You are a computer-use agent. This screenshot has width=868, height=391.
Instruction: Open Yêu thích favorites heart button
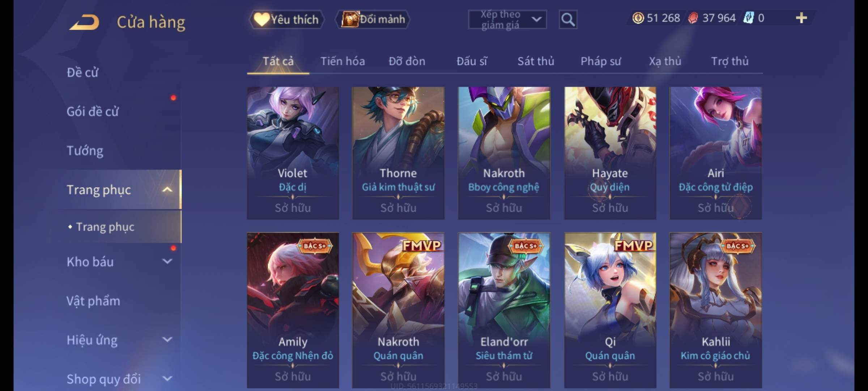click(286, 19)
